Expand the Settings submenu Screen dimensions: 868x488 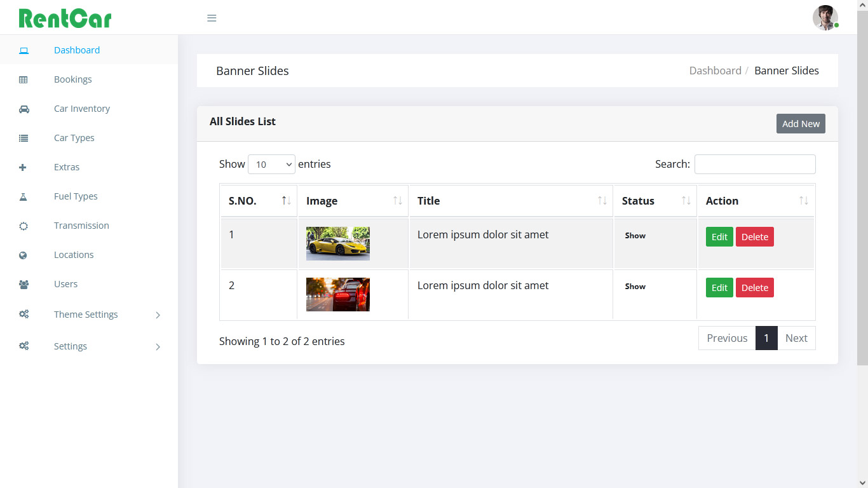coord(70,346)
